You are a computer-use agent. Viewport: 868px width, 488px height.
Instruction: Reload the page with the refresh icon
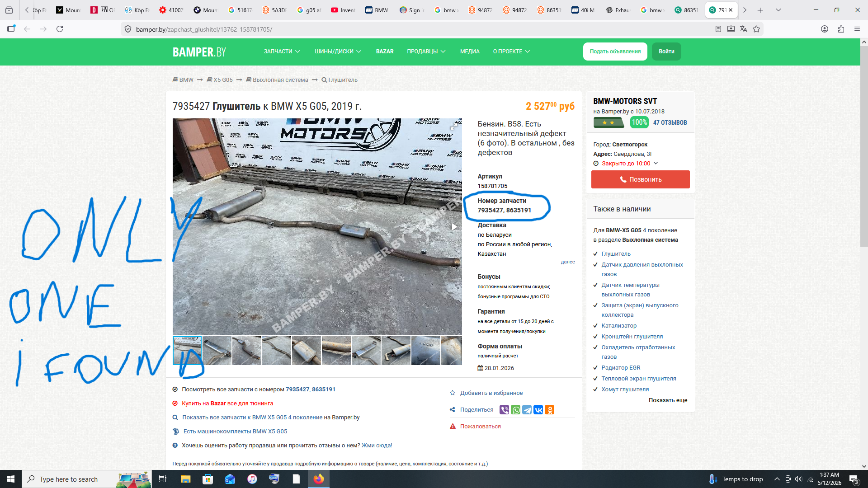pyautogui.click(x=60, y=29)
